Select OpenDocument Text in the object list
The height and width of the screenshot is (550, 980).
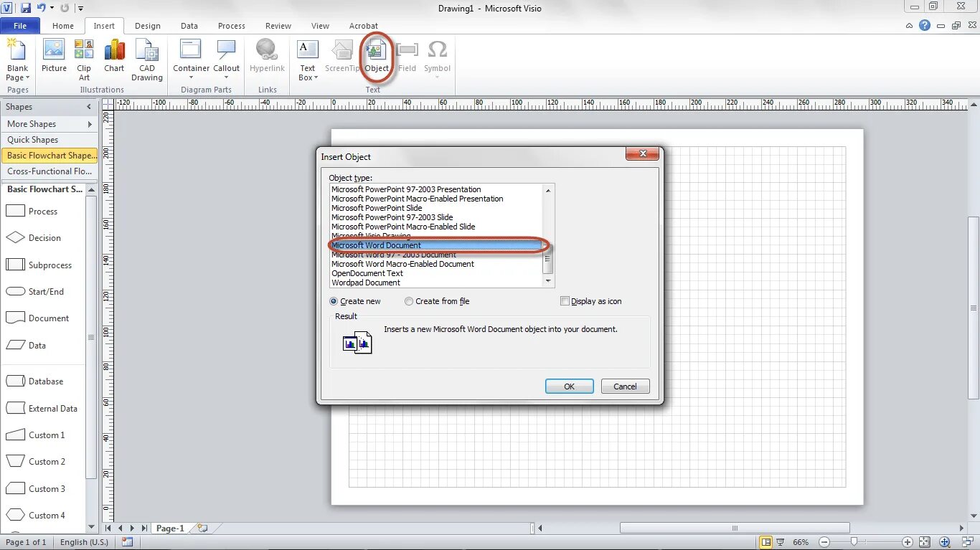click(x=436, y=273)
